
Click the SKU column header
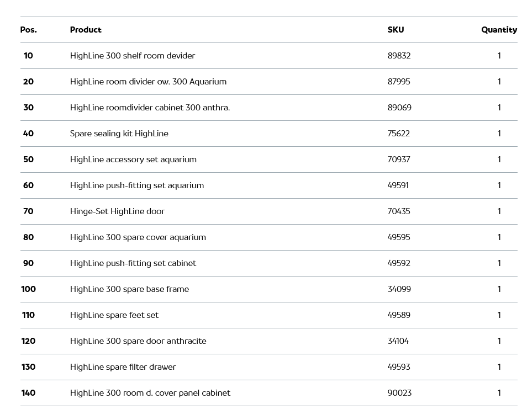pos(396,30)
